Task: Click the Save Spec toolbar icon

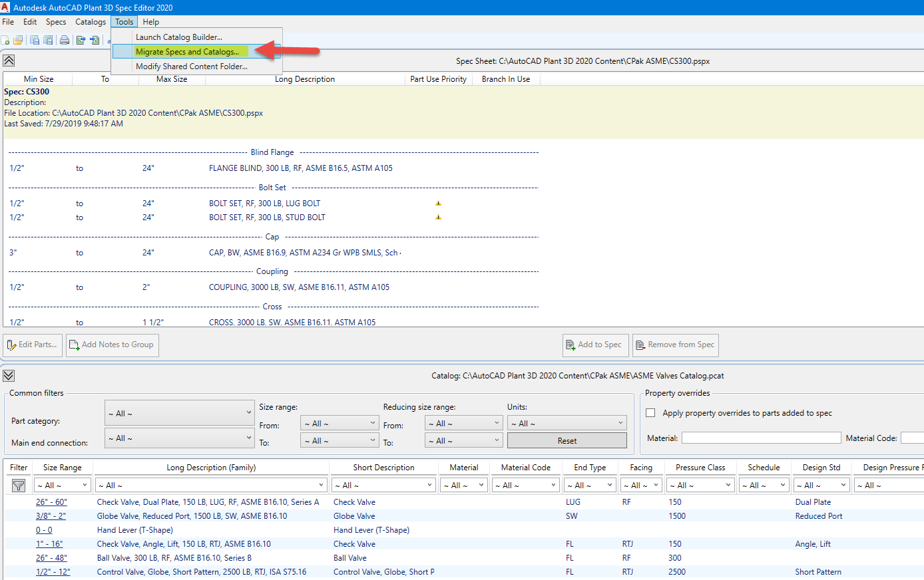Action: (35, 41)
